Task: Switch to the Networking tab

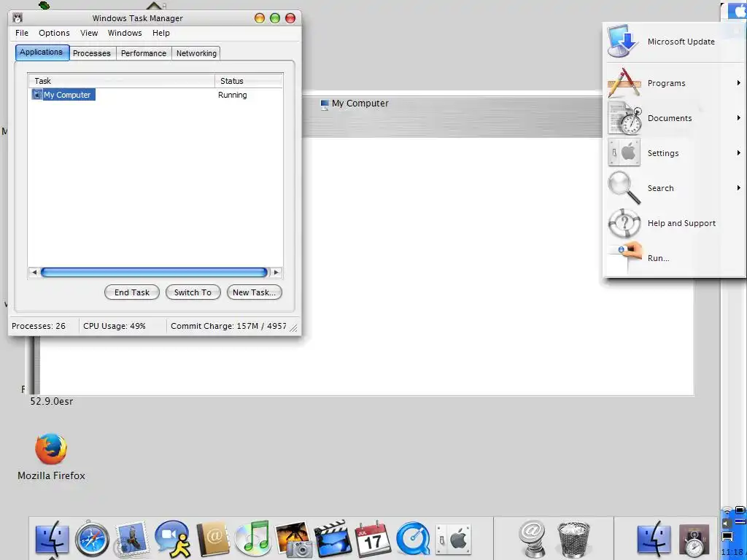Action: (196, 53)
